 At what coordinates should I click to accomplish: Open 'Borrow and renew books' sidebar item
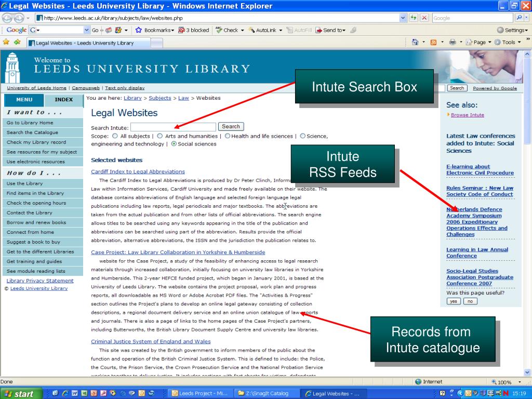pyautogui.click(x=43, y=222)
